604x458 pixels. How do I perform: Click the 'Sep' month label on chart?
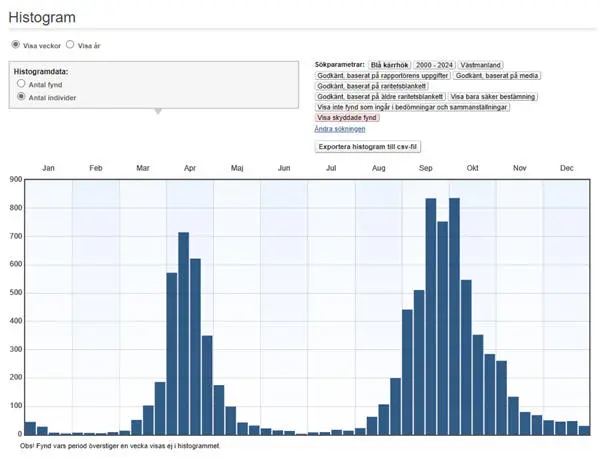(425, 168)
